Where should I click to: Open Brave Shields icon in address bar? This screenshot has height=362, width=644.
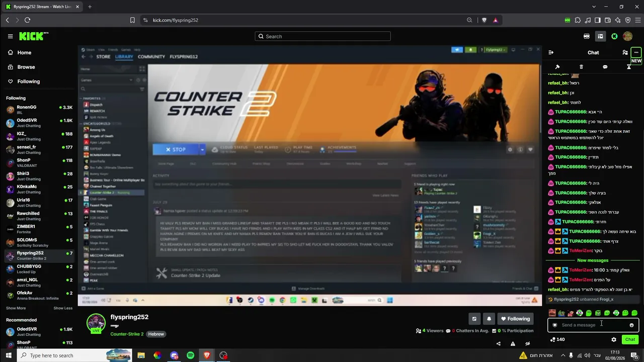(x=484, y=20)
